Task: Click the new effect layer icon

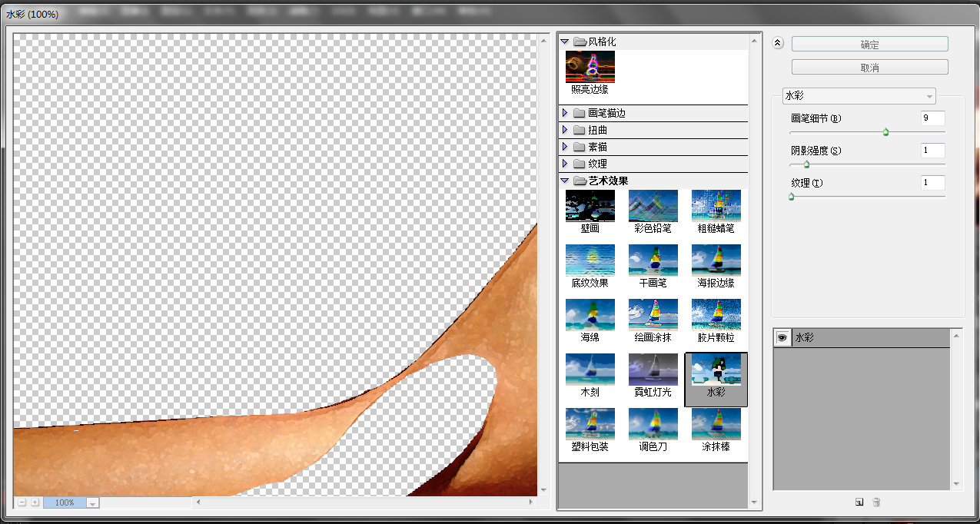Action: [859, 502]
